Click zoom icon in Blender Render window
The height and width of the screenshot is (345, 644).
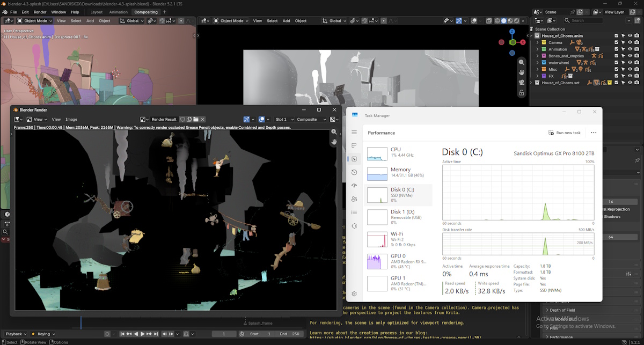(x=334, y=132)
